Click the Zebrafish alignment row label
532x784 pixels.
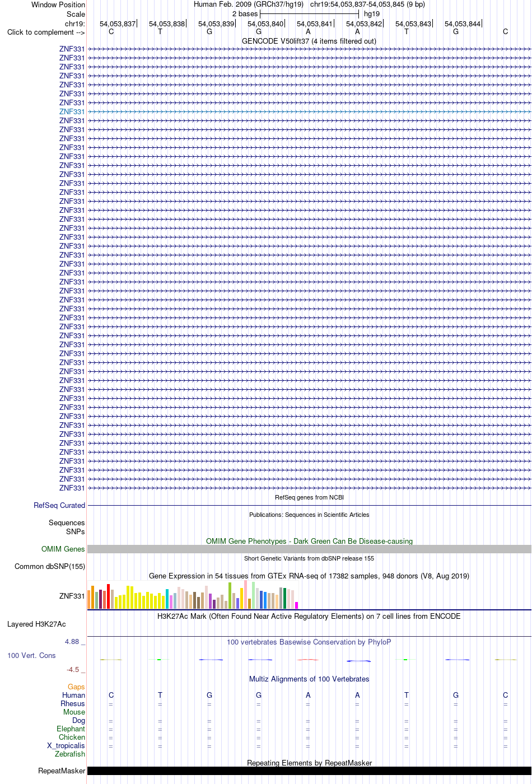[70, 754]
